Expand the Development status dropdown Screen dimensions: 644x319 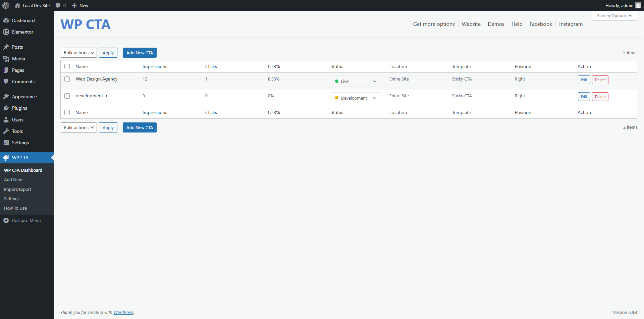356,98
